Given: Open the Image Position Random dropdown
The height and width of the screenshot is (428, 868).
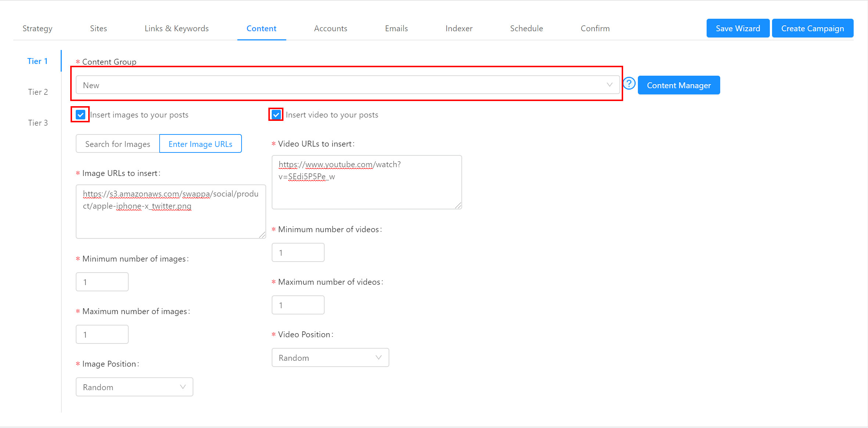Looking at the screenshot, I should point(134,387).
